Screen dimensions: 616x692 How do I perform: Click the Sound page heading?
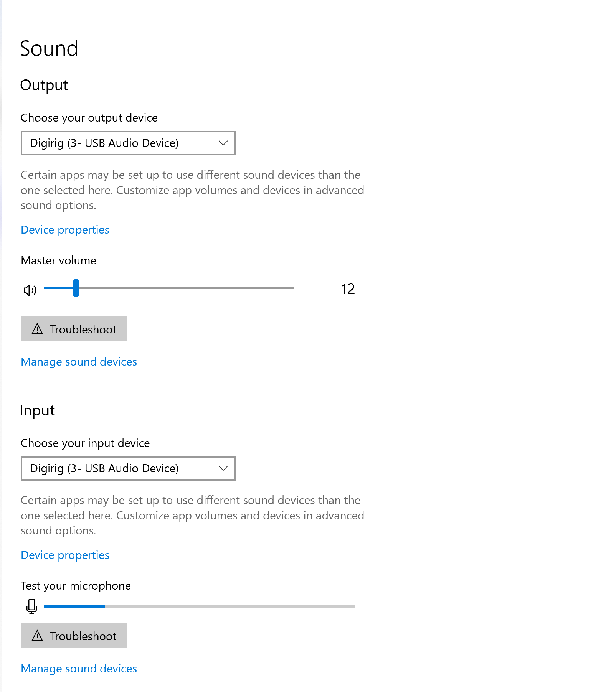[x=49, y=49]
